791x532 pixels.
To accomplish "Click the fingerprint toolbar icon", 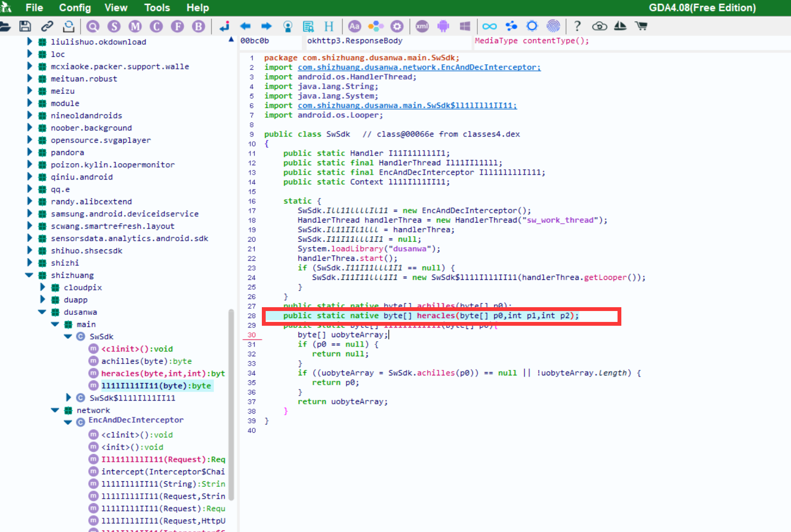I will coord(553,26).
